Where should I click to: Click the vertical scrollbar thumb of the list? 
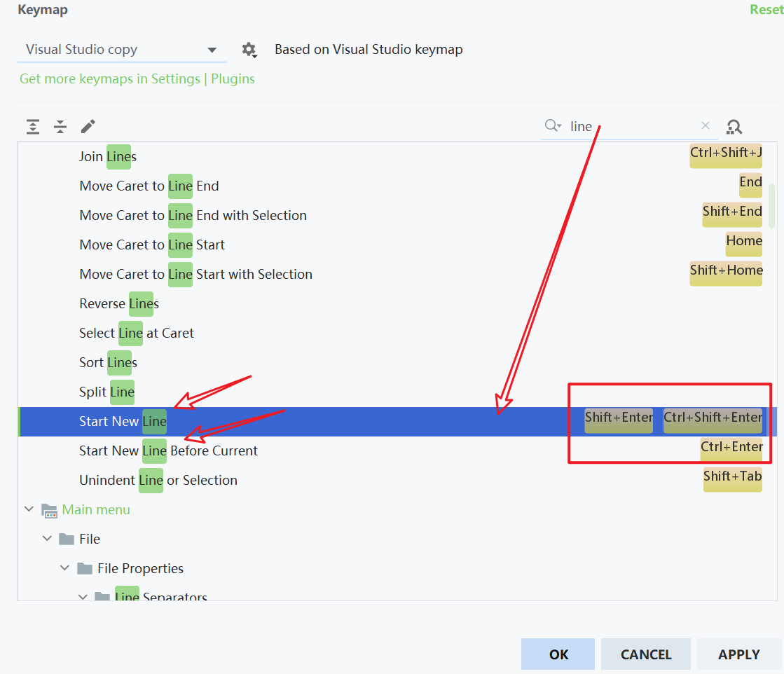[772, 205]
